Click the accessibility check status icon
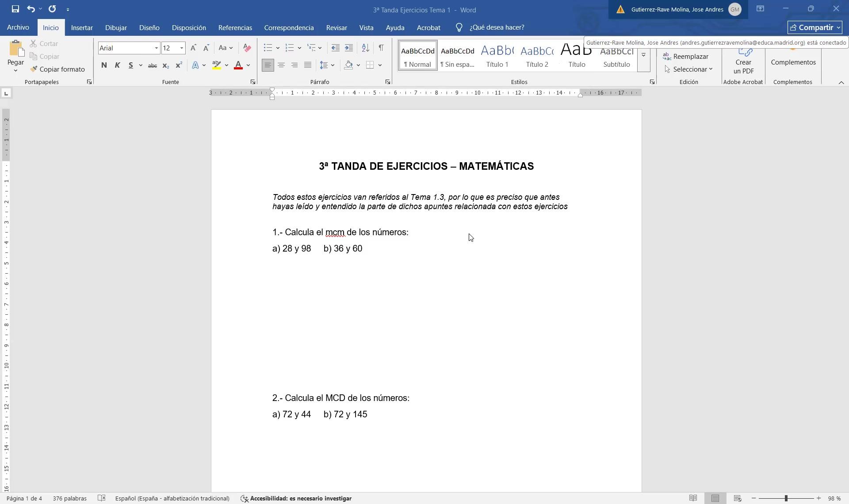 (x=244, y=498)
